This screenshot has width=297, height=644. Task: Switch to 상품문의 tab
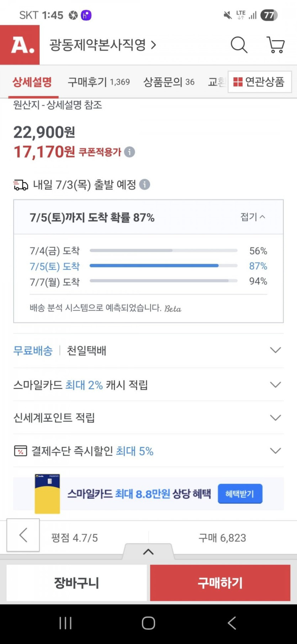[169, 82]
